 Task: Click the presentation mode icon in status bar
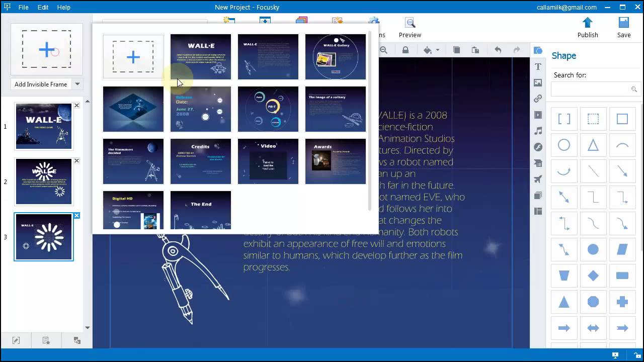615,355
